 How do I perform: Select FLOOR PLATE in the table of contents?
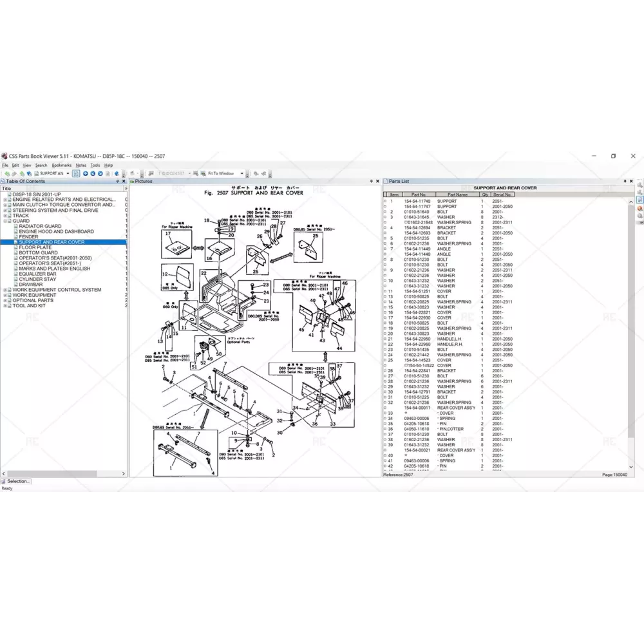[x=35, y=247]
